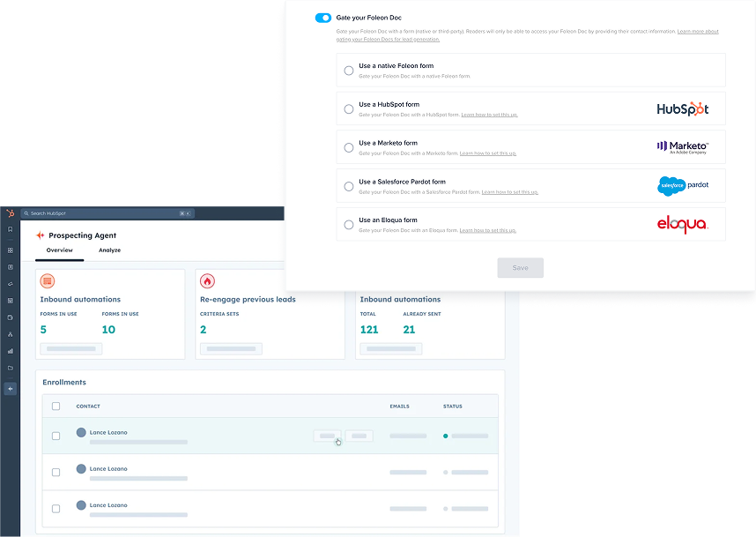Image resolution: width=756 pixels, height=537 pixels.
Task: Click the Salesforce Pardot logo in form options
Action: 683,186
